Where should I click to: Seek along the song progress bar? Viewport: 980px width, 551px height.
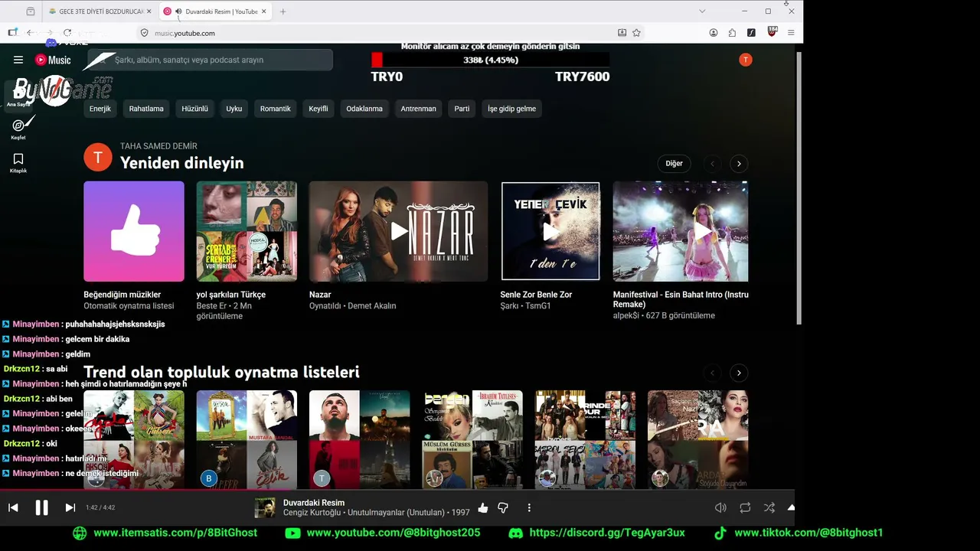coord(397,491)
